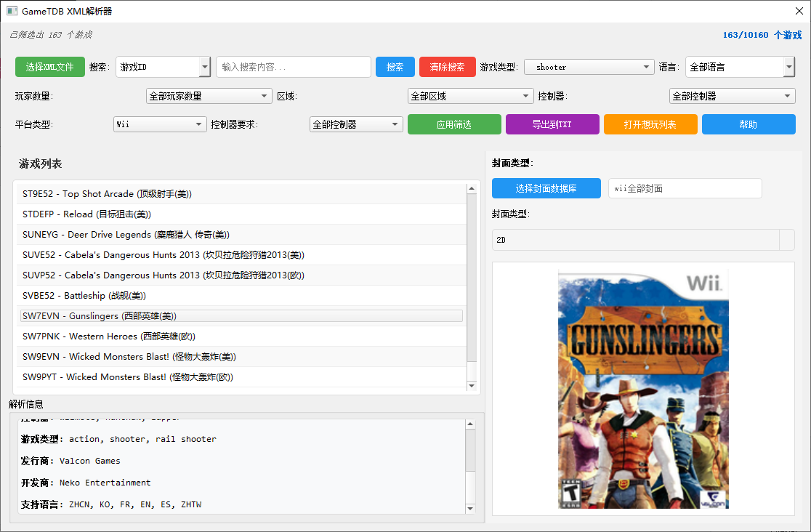The height and width of the screenshot is (532, 811).
Task: Open the 控制器 dropdown beside the region filter
Action: (732, 96)
